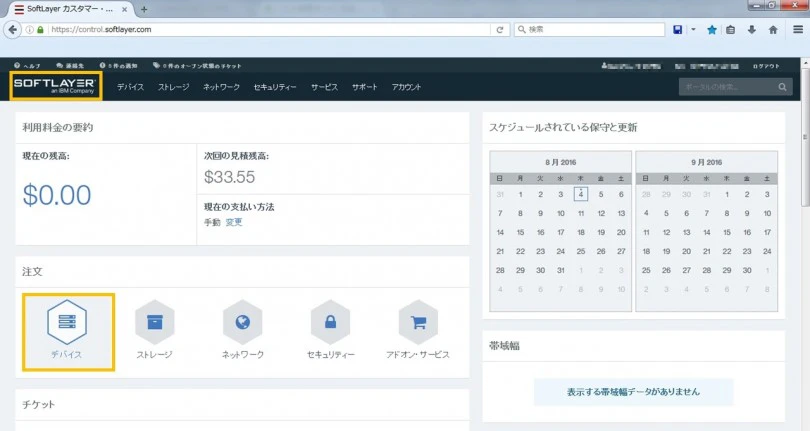Open the ストレージ order hexagon icon
This screenshot has width=810, height=431.
tap(154, 322)
